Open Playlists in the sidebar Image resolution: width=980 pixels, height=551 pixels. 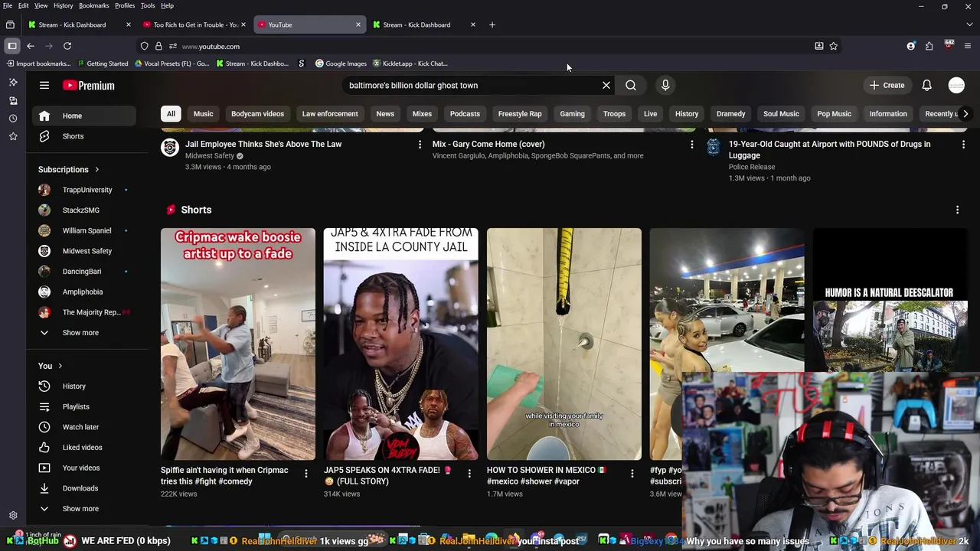click(x=84, y=406)
